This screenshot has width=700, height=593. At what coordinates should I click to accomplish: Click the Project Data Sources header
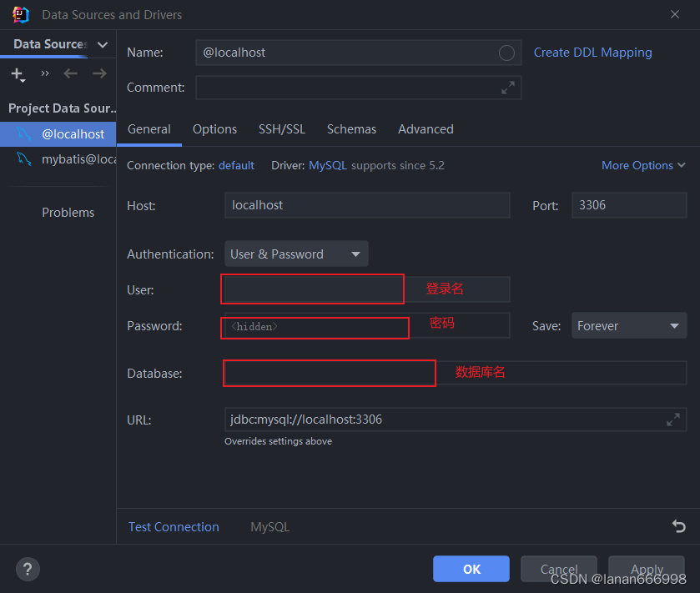pyautogui.click(x=62, y=108)
